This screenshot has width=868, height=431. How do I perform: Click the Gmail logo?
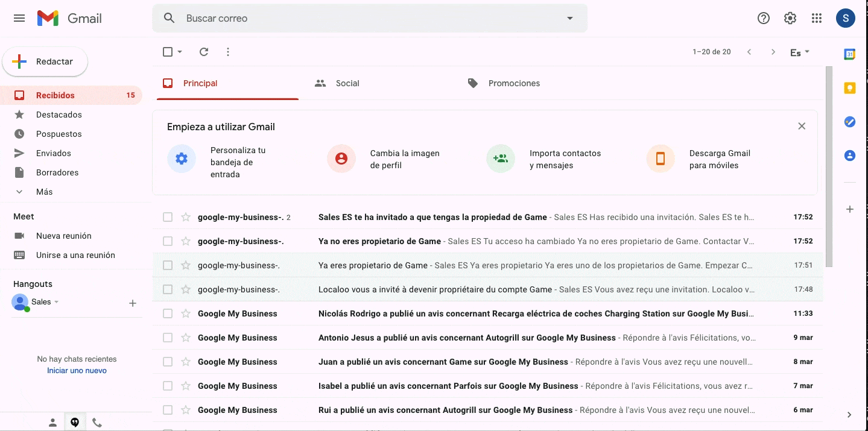[69, 18]
